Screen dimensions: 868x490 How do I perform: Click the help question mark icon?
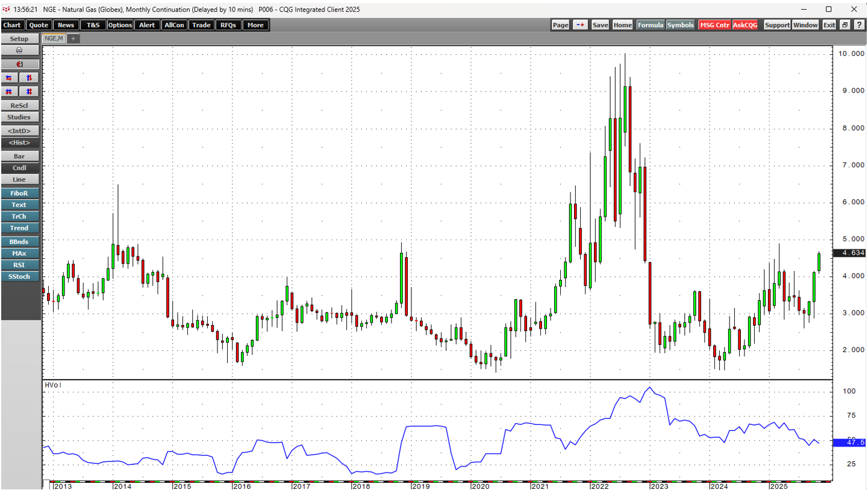[858, 25]
